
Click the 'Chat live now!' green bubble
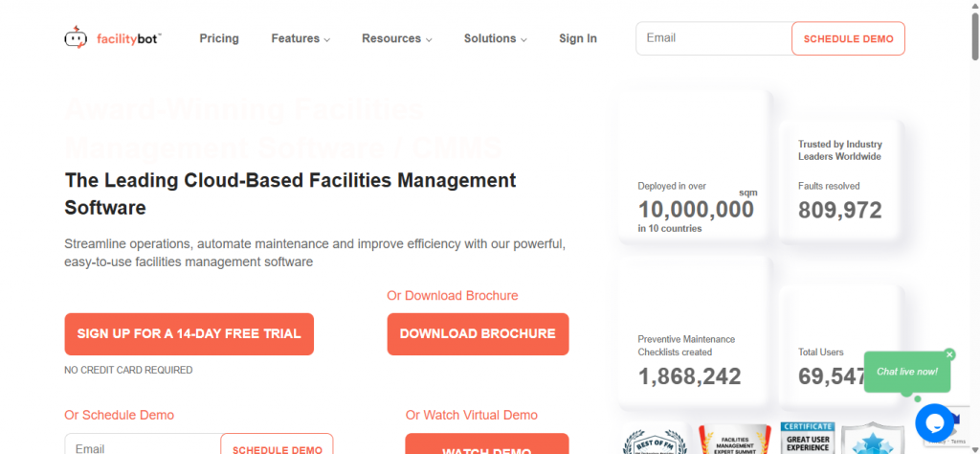(x=906, y=372)
